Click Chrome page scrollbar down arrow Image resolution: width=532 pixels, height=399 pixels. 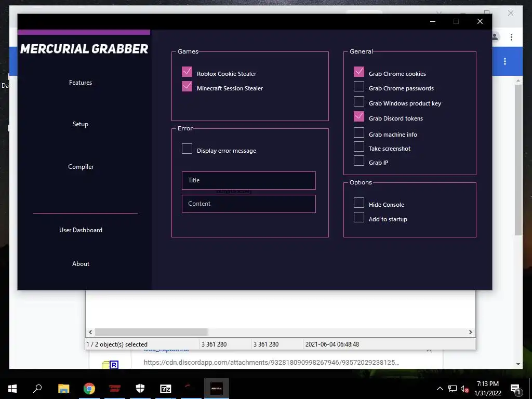tap(518, 364)
